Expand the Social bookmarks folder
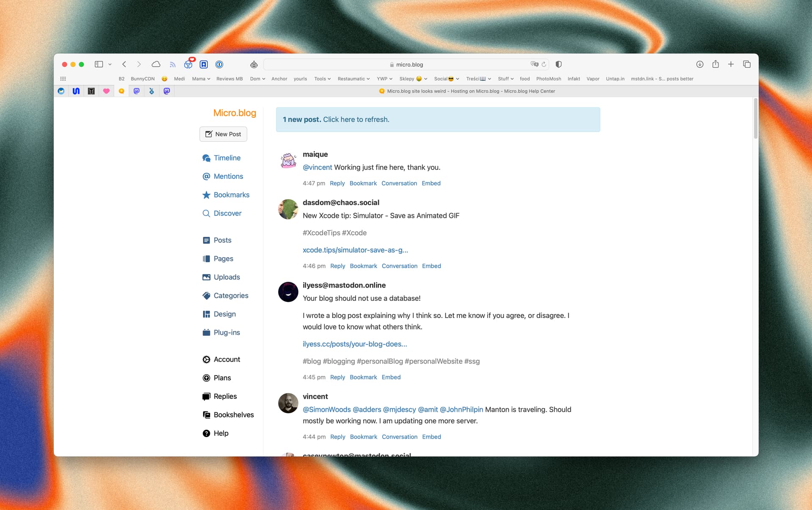The height and width of the screenshot is (510, 812). coord(447,79)
